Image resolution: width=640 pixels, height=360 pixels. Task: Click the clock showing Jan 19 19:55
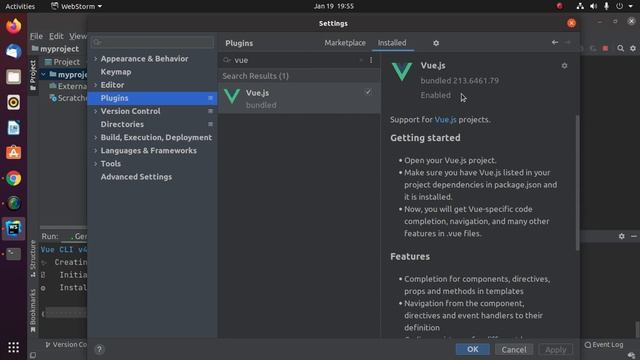click(x=333, y=6)
